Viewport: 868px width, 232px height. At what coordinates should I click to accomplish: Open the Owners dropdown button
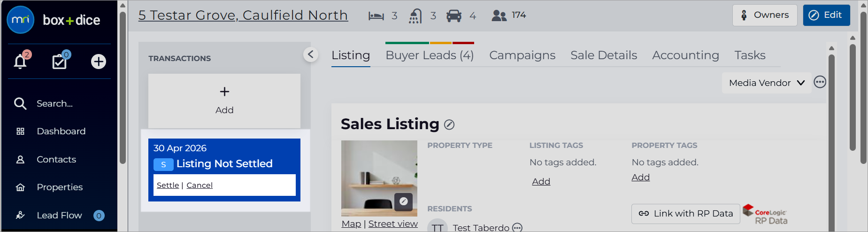point(765,15)
